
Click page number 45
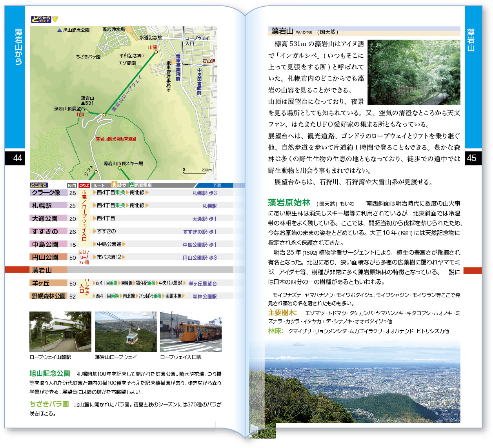point(472,158)
